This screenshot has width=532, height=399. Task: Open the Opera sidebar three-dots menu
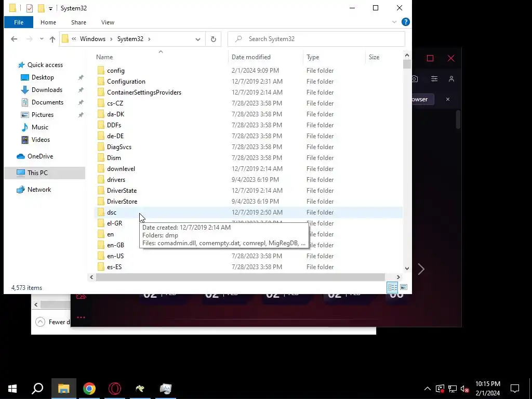pyautogui.click(x=81, y=317)
